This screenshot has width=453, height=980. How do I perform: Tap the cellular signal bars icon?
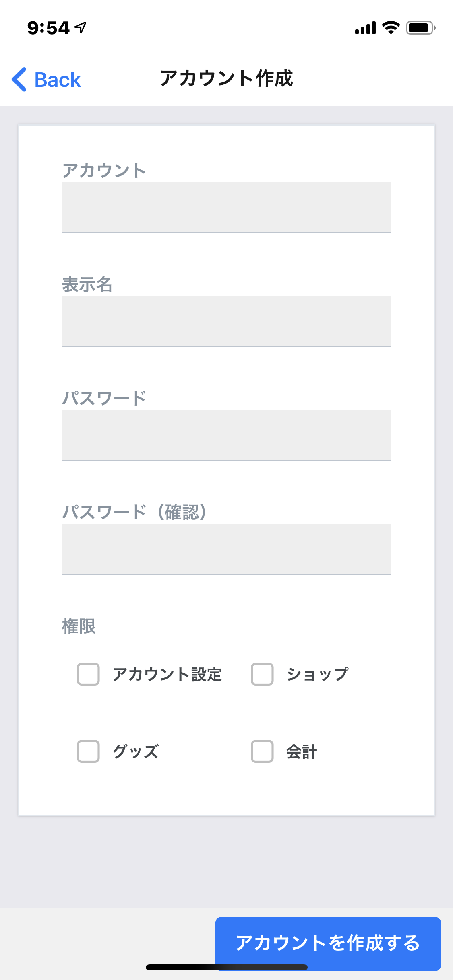point(365,28)
